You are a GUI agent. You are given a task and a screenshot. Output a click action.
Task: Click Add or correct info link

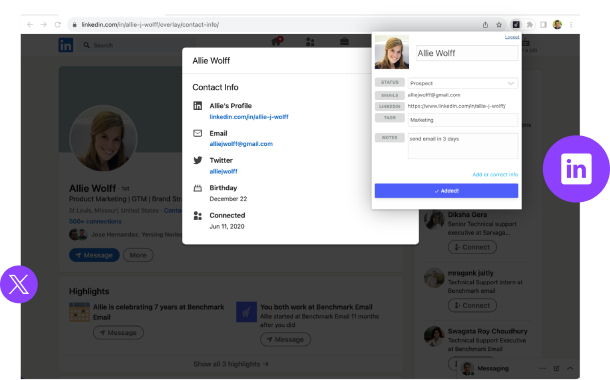[x=495, y=175]
